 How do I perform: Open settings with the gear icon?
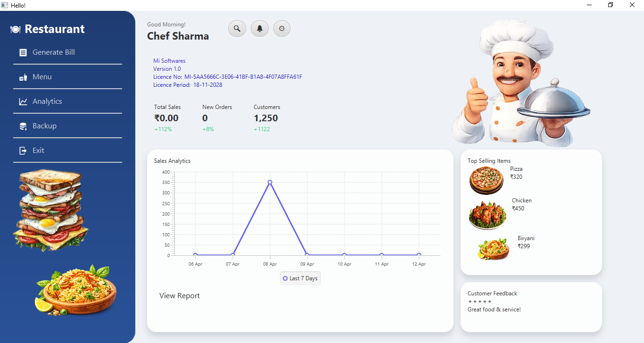(x=281, y=28)
